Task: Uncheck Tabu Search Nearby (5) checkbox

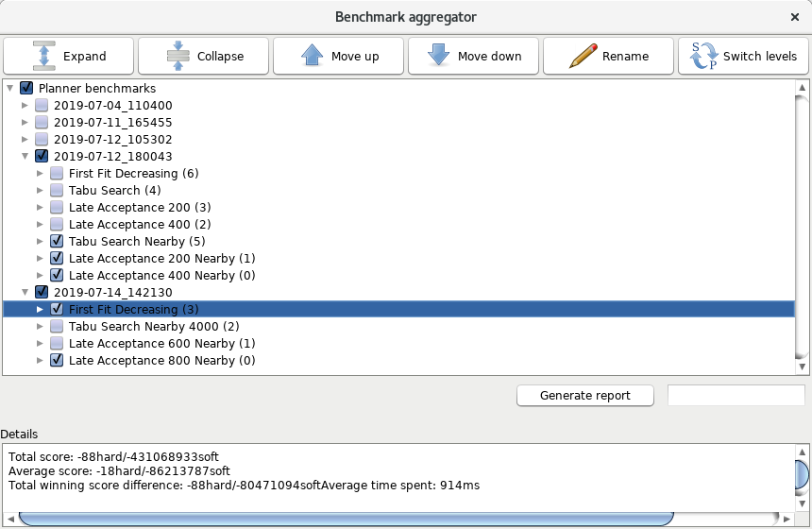Action: point(57,242)
